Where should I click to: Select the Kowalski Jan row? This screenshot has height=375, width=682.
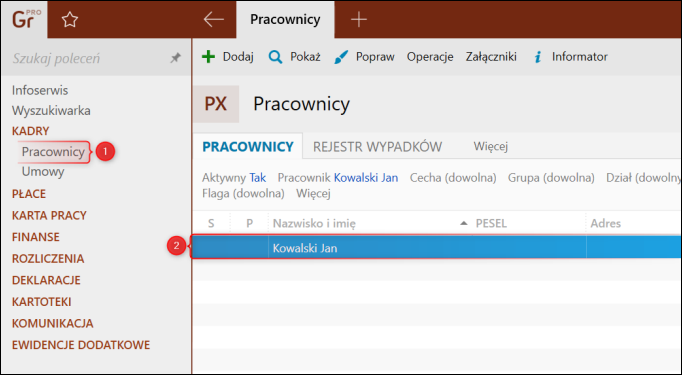pos(436,248)
